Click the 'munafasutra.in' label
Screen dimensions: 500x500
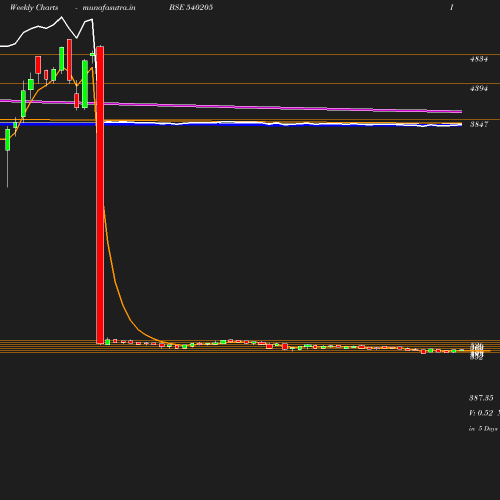[109, 8]
